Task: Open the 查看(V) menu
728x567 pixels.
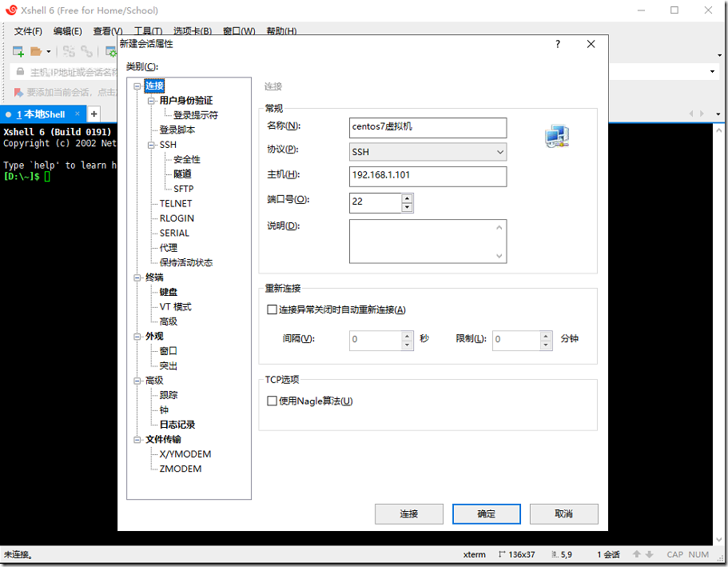Action: pos(108,31)
